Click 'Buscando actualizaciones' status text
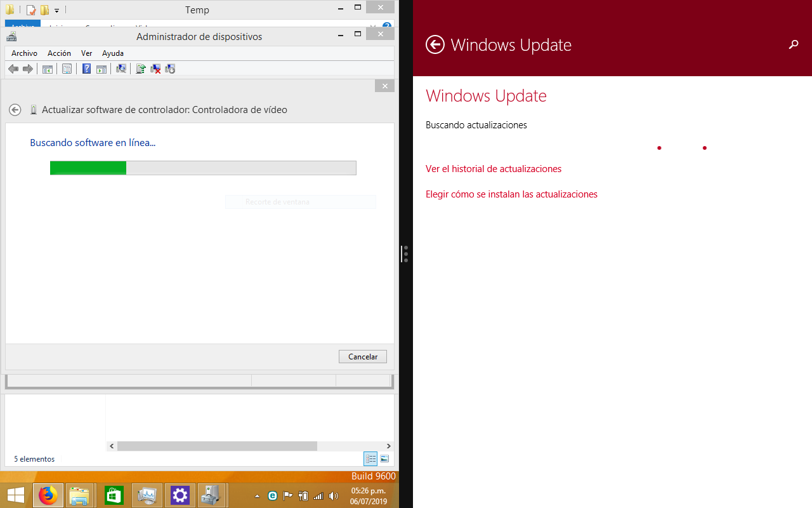 476,125
